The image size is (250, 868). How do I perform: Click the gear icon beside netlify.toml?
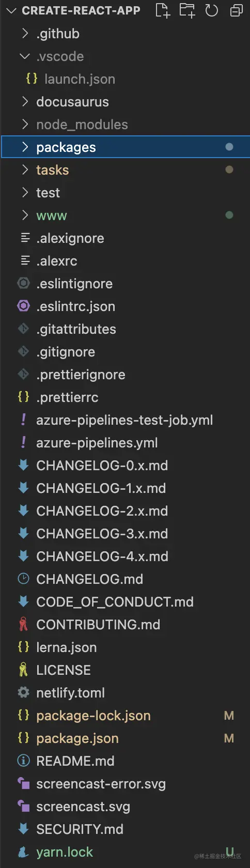(x=23, y=692)
